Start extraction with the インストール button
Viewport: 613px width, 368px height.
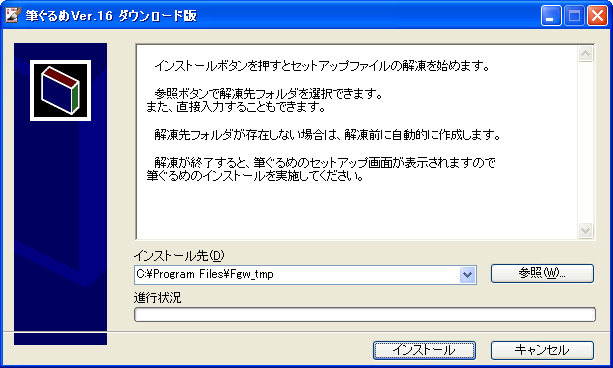click(424, 350)
